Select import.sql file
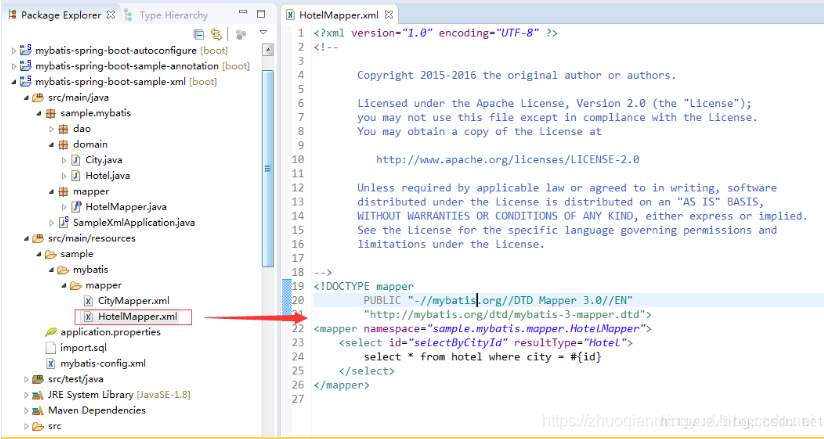This screenshot has height=439, width=824. [x=83, y=348]
